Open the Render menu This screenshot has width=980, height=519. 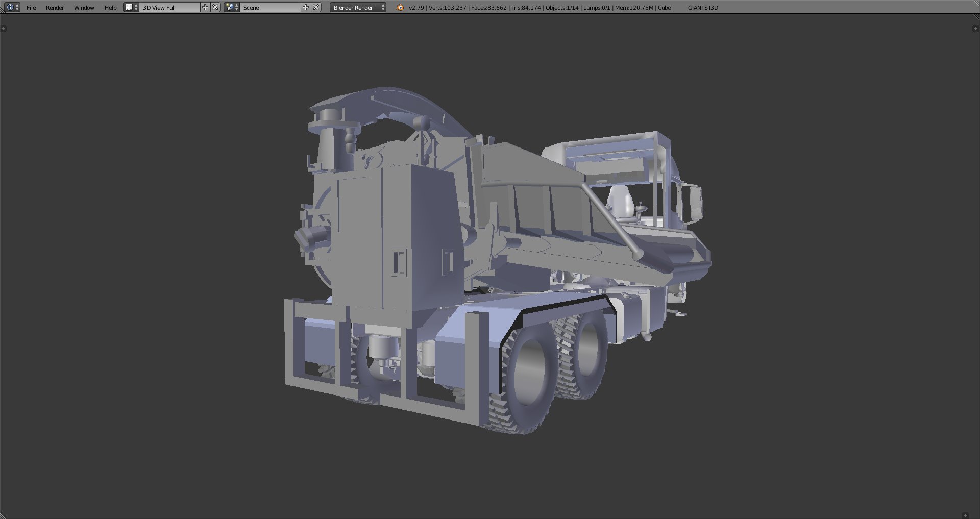(x=55, y=8)
